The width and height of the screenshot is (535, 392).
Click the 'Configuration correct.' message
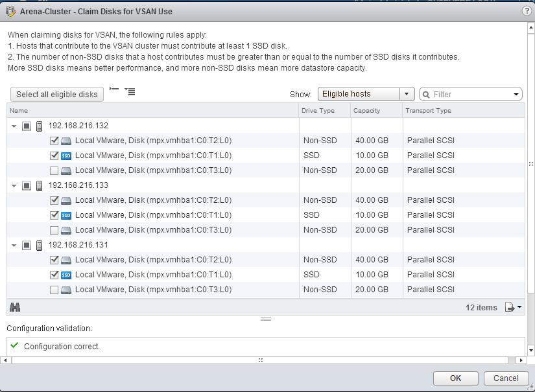(62, 347)
